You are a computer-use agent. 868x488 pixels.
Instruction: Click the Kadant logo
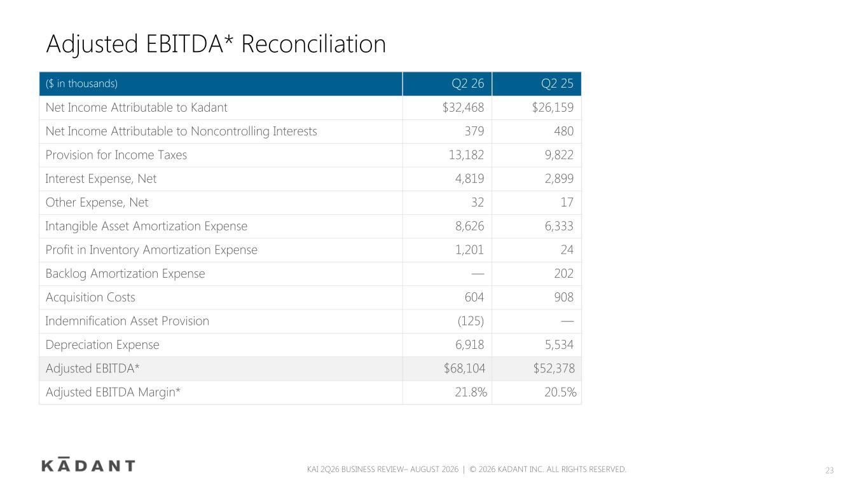(88, 464)
